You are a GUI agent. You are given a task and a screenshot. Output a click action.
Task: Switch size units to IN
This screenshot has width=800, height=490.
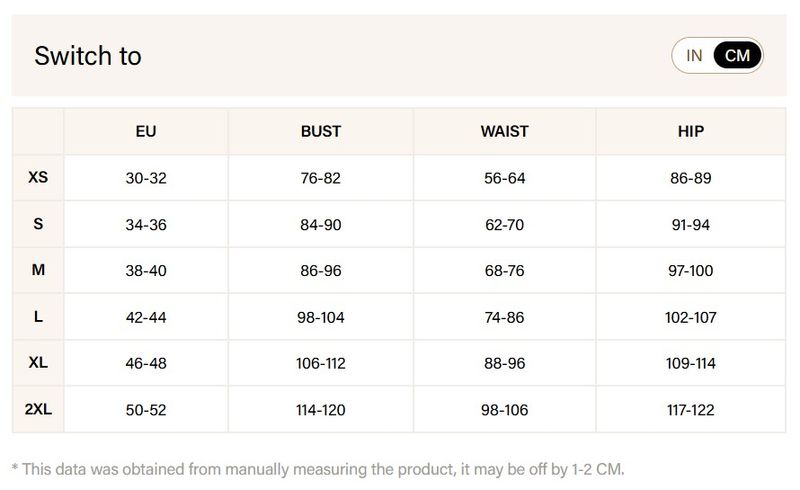coord(694,56)
